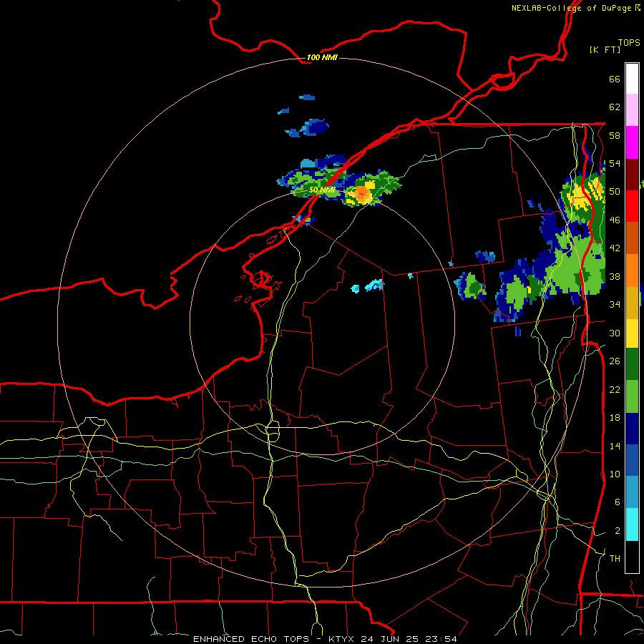Click the K FT units label
Viewport: 644px width, 644px height.
coord(605,49)
